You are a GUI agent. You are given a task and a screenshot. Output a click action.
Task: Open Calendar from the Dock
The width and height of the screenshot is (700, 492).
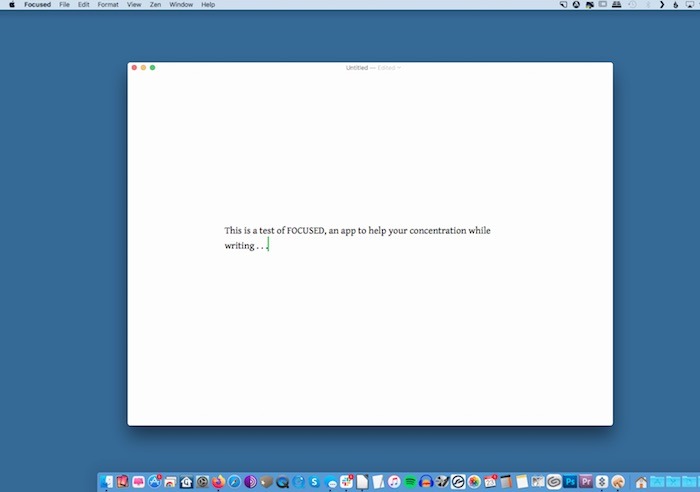(x=490, y=481)
